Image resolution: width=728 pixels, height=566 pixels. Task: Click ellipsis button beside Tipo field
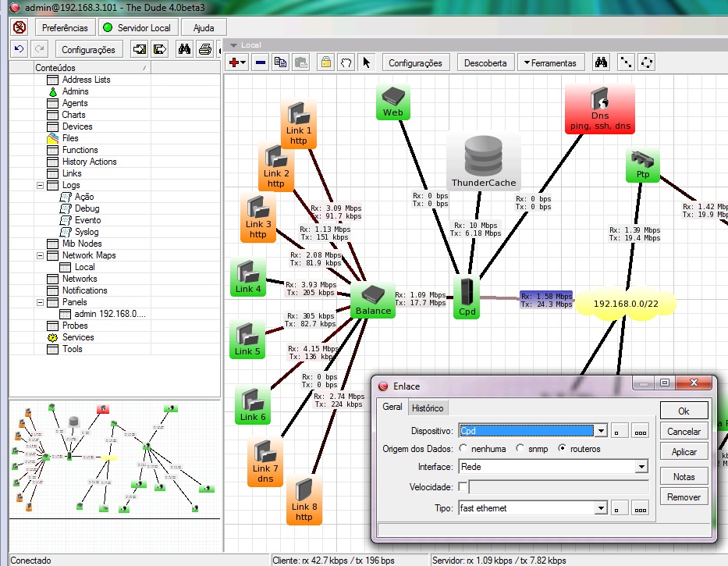[641, 508]
